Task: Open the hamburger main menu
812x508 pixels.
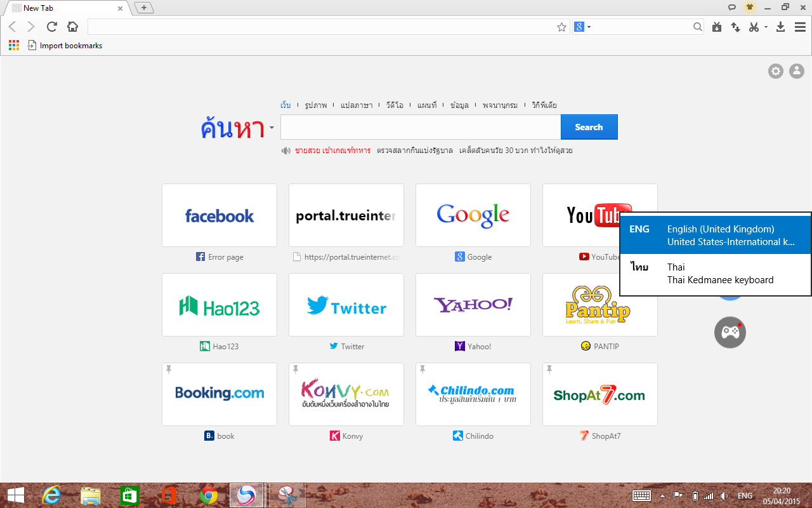Action: click(800, 27)
